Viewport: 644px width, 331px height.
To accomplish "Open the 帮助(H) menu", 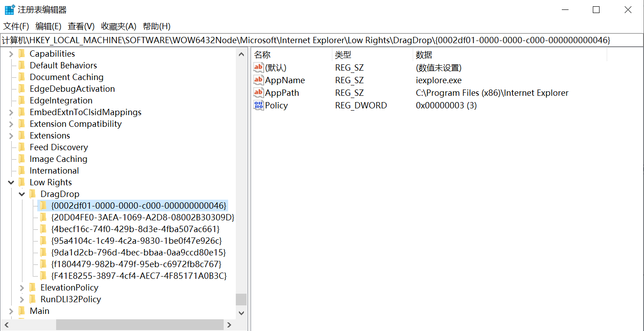I will point(157,26).
